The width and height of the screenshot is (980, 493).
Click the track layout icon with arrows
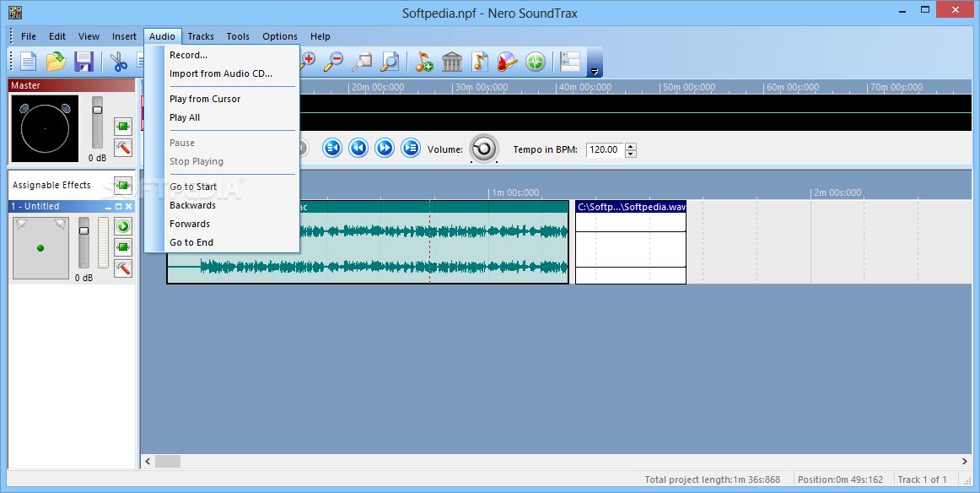click(570, 62)
